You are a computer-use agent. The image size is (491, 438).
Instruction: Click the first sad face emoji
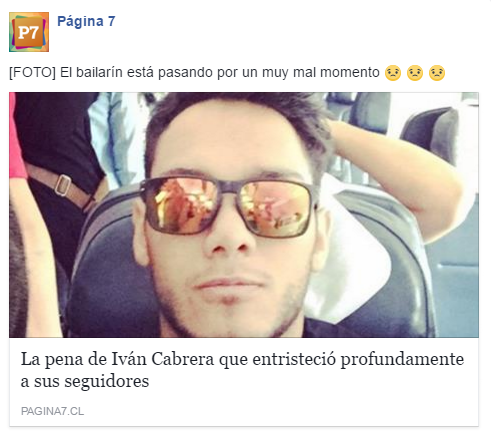click(393, 73)
